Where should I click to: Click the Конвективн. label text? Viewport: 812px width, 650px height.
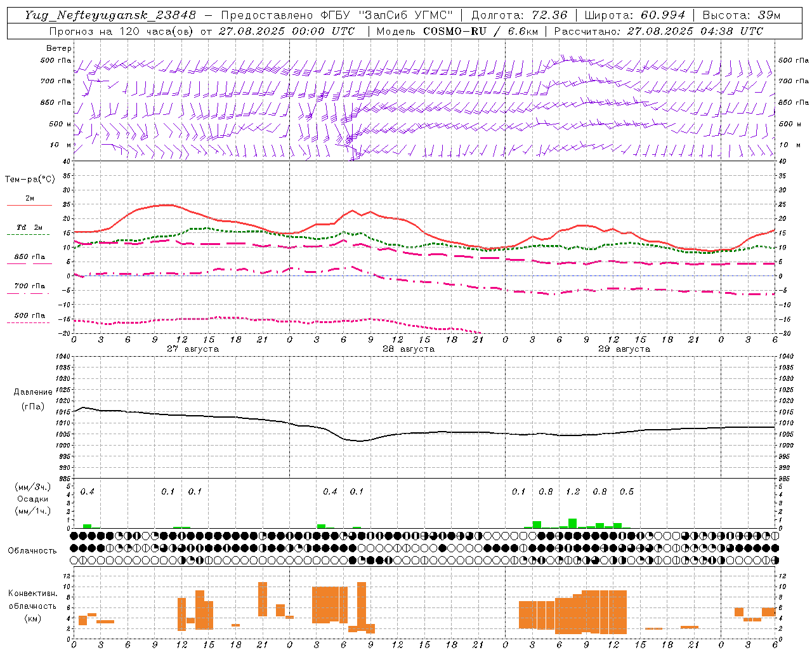tap(33, 594)
